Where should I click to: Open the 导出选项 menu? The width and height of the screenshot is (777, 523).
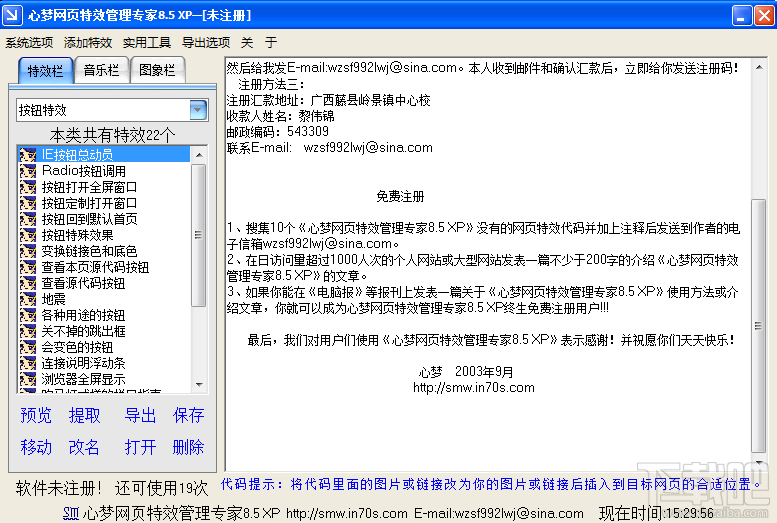click(206, 43)
